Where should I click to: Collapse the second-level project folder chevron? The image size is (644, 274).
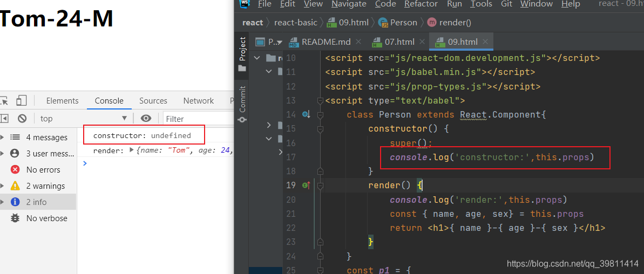[x=269, y=71]
